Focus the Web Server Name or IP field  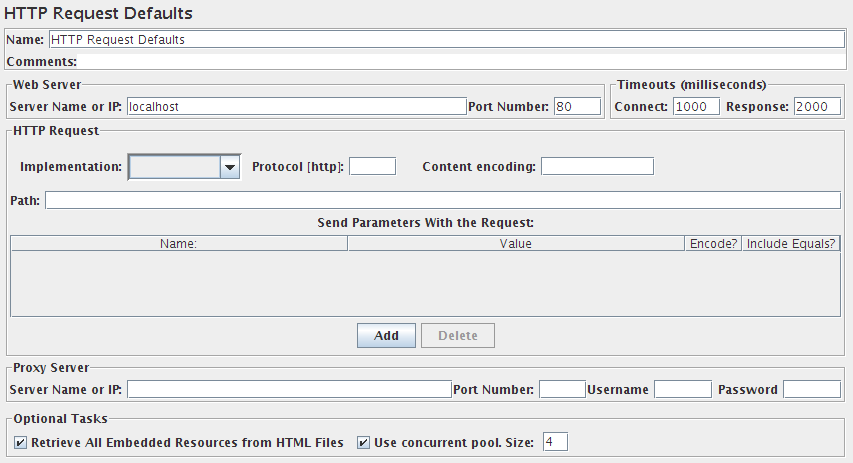(296, 106)
